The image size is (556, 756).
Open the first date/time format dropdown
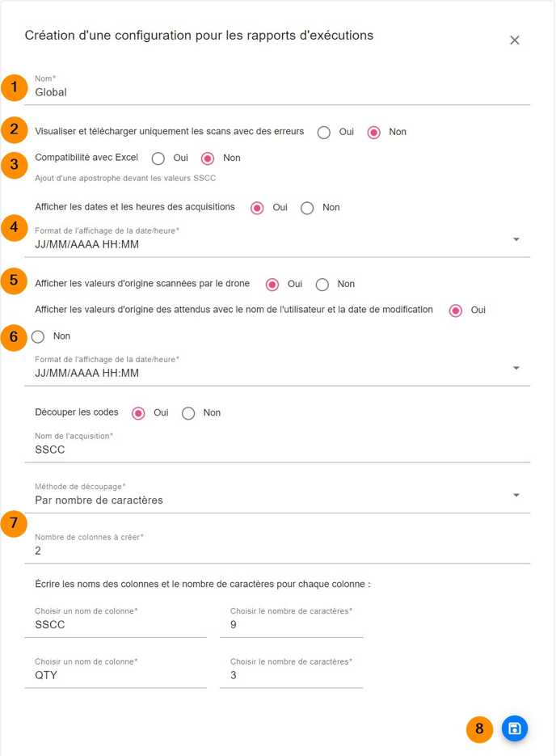(x=516, y=239)
